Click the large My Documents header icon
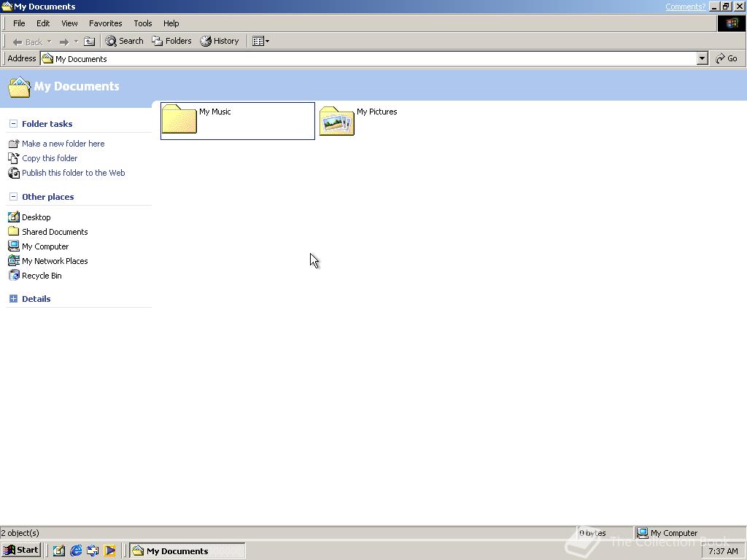The width and height of the screenshot is (747, 560). click(x=20, y=87)
